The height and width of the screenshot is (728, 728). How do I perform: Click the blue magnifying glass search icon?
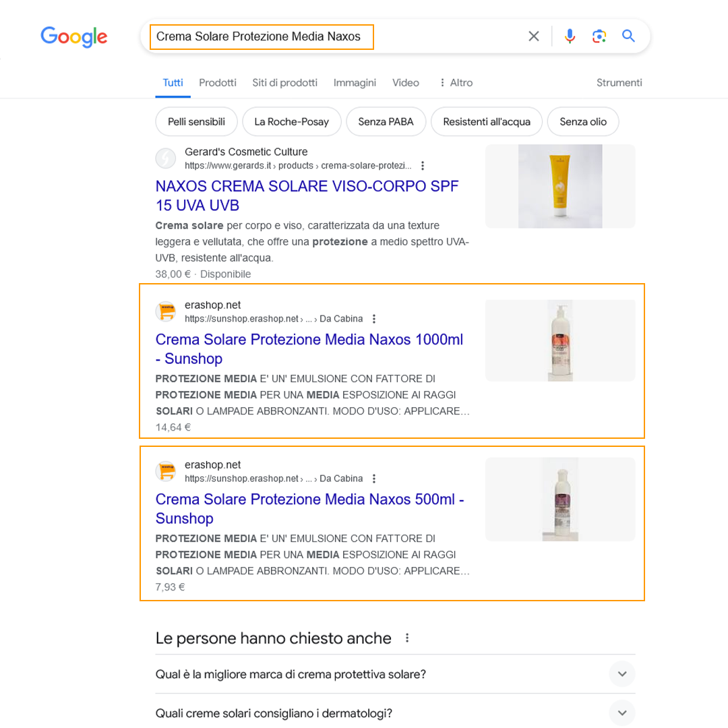[628, 36]
